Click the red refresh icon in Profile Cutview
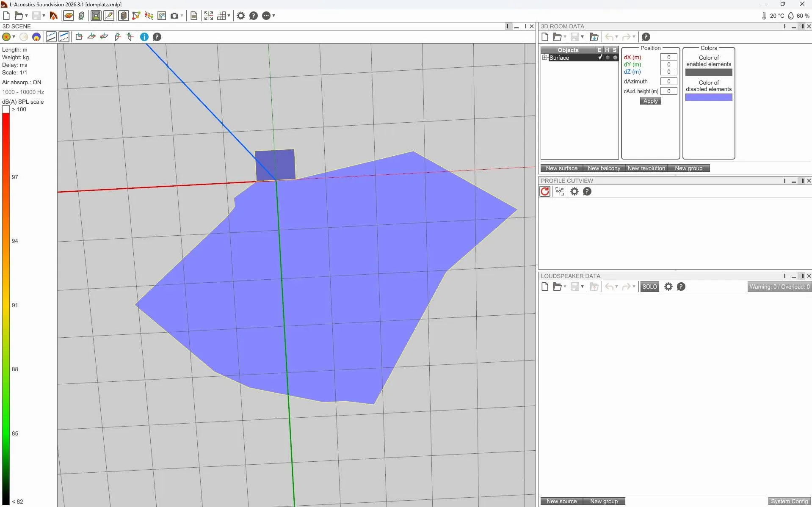Viewport: 812px width, 507px height. [x=545, y=191]
